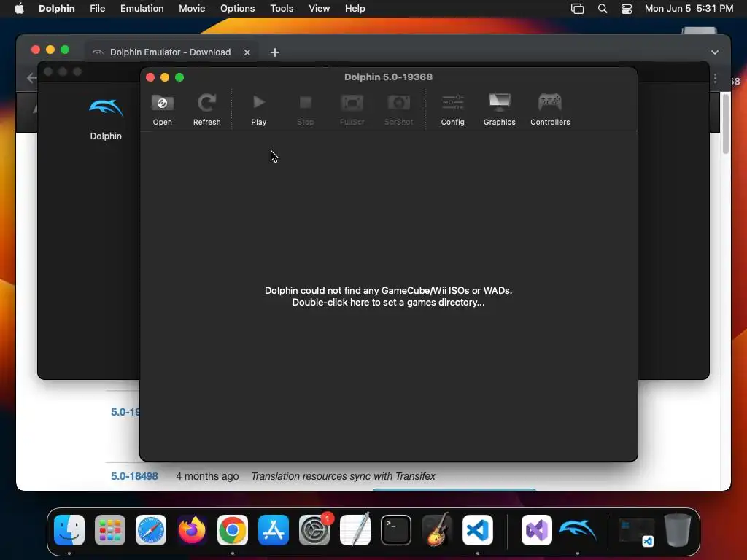Launch Safari from the dock
This screenshot has width=747, height=560.
151,530
